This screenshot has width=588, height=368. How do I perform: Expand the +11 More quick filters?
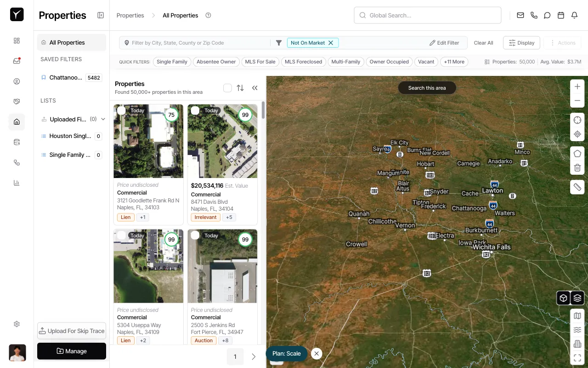[454, 62]
